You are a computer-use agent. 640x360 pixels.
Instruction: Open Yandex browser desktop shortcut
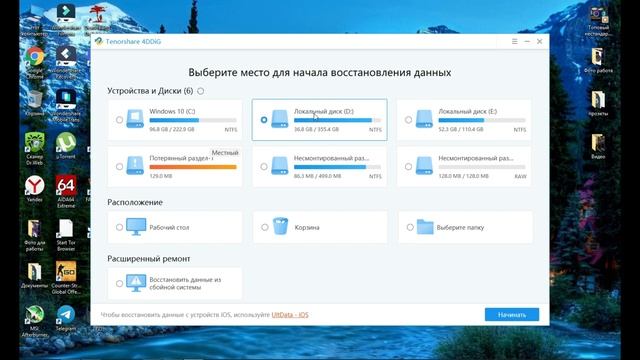point(35,186)
